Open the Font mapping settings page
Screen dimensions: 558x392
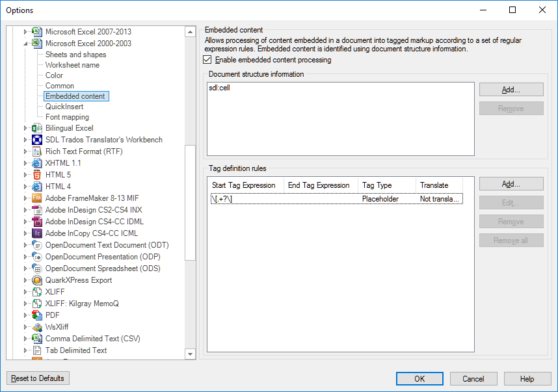[67, 116]
